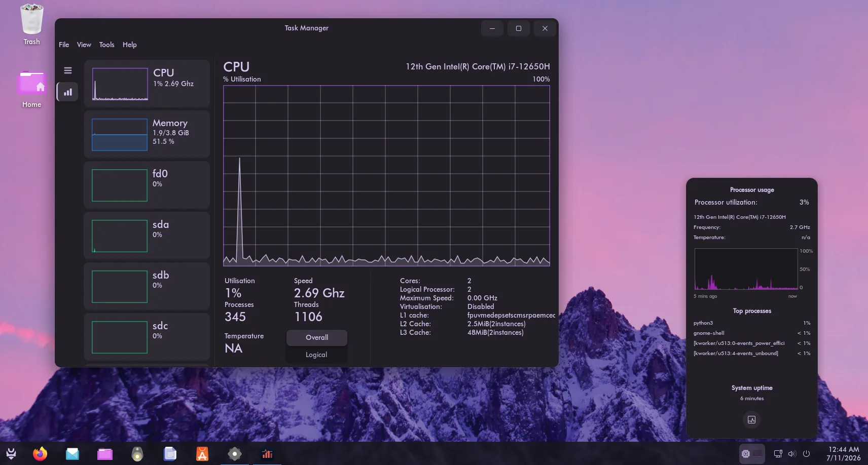Open the music player icon in taskbar

click(137, 454)
